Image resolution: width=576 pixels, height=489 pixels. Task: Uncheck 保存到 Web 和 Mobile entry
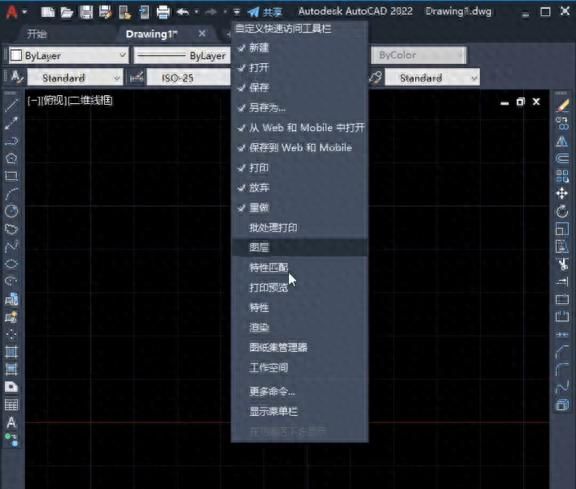click(x=299, y=148)
